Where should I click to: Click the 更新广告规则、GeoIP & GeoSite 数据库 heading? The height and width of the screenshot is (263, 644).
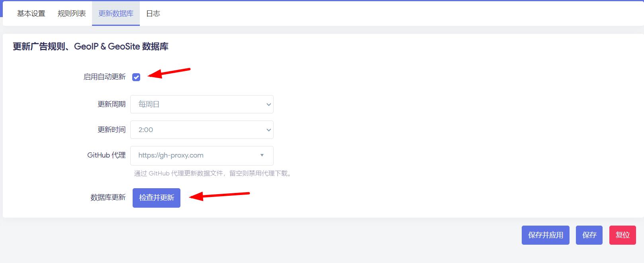tap(90, 47)
